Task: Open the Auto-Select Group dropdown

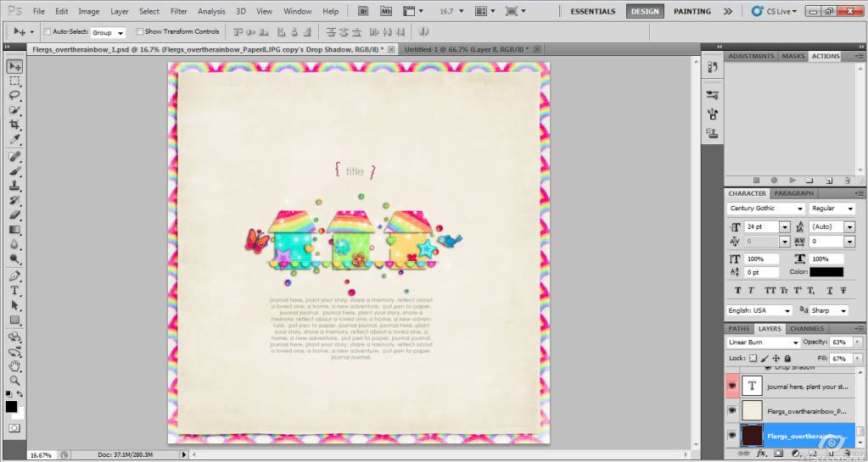Action: 120,32
